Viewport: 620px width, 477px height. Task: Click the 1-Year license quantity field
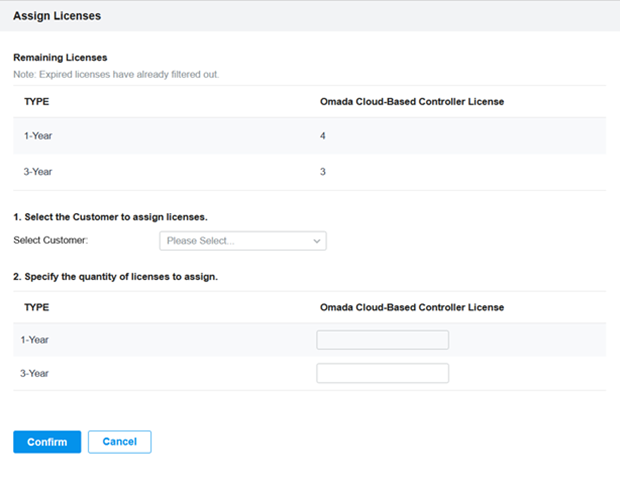tap(382, 340)
